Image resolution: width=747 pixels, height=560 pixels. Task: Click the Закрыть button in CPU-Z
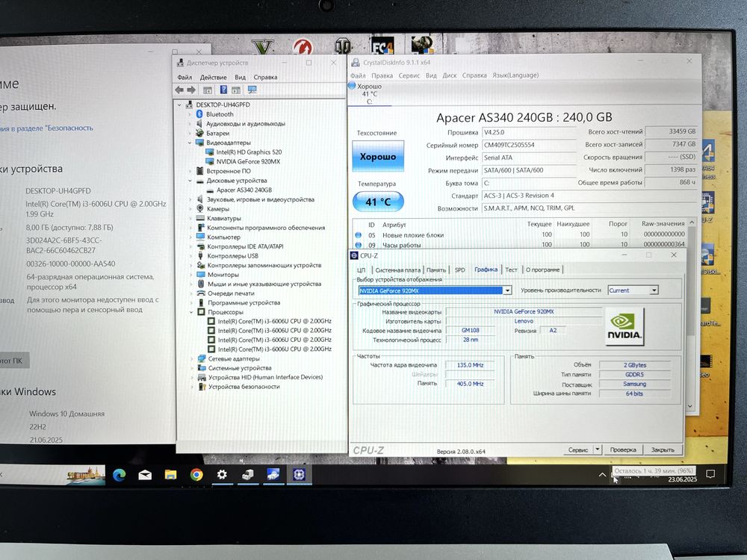[x=663, y=449]
